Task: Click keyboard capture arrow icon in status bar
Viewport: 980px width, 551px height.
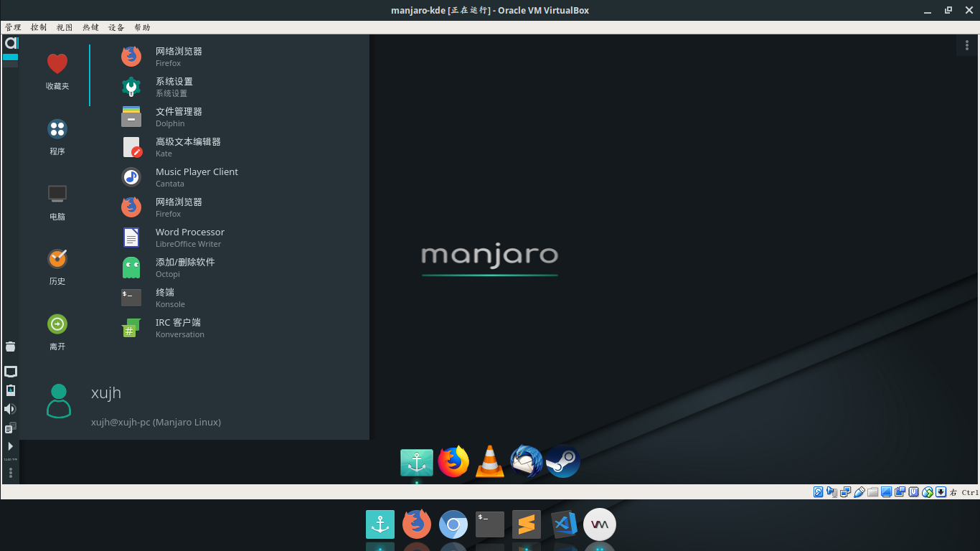Action: [941, 492]
